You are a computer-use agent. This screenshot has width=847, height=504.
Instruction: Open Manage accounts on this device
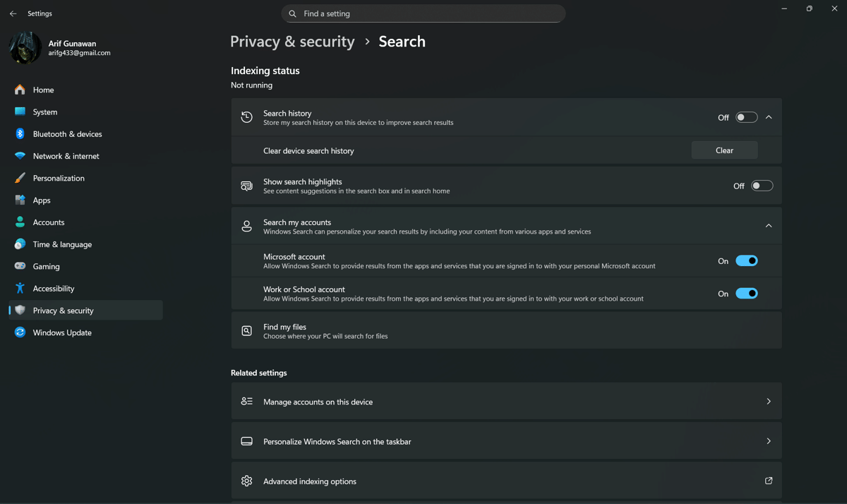tap(506, 402)
